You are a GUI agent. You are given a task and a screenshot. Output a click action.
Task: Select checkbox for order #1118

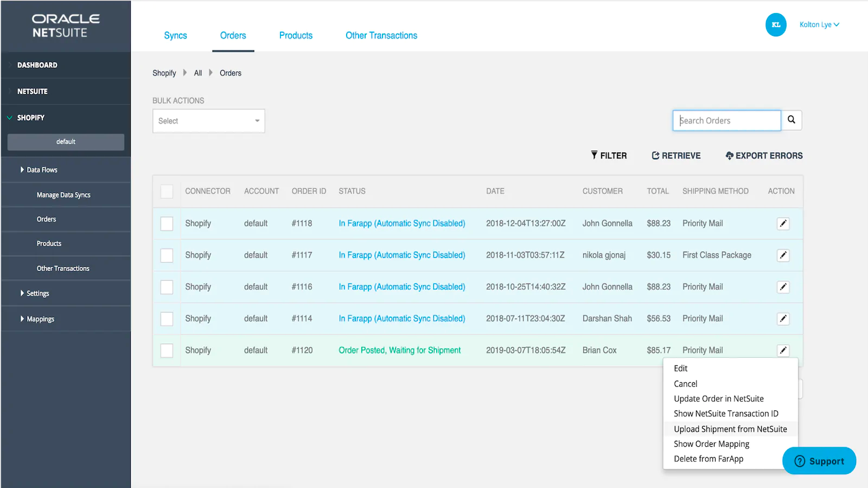(x=167, y=223)
